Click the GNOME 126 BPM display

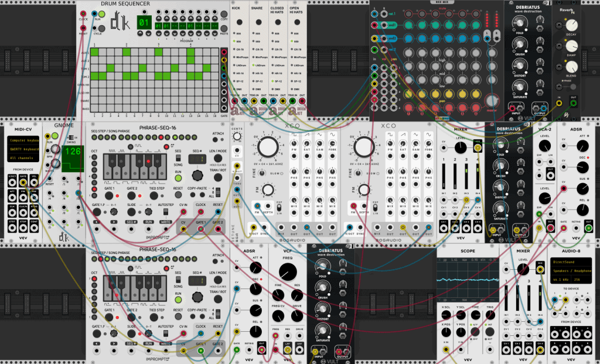[x=73, y=158]
